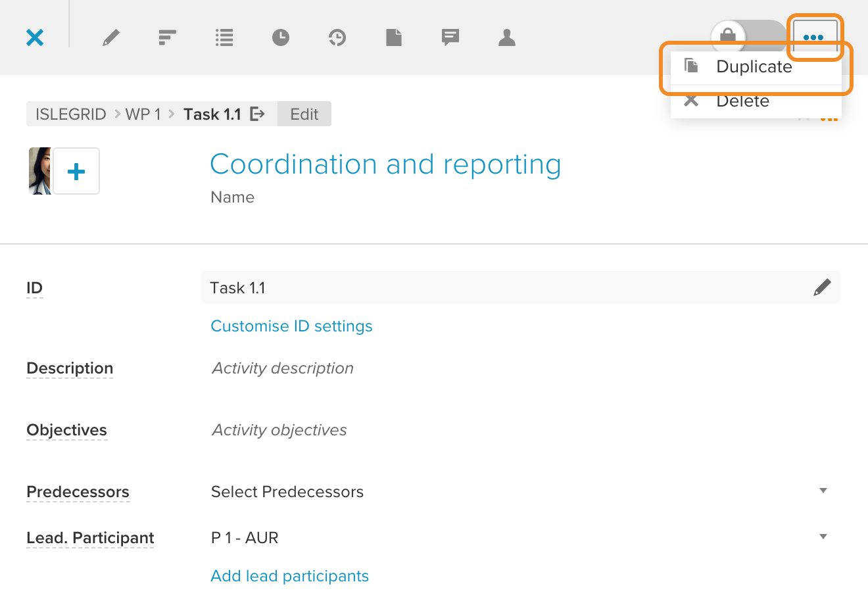Click the Lead. Participant field label
This screenshot has width=868, height=605.
coord(90,538)
